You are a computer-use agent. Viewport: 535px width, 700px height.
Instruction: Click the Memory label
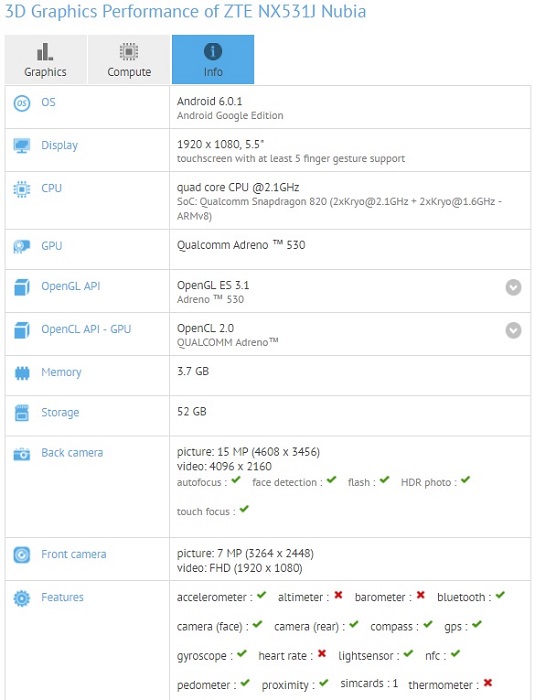[x=61, y=372]
